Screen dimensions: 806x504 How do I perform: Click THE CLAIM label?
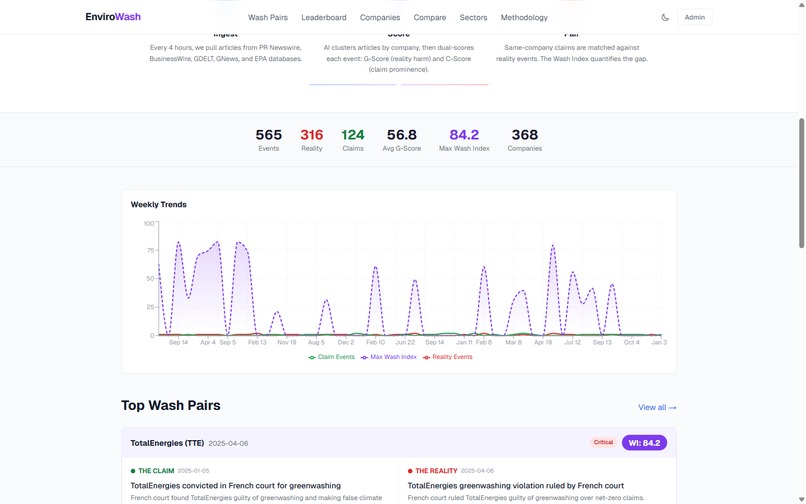156,471
